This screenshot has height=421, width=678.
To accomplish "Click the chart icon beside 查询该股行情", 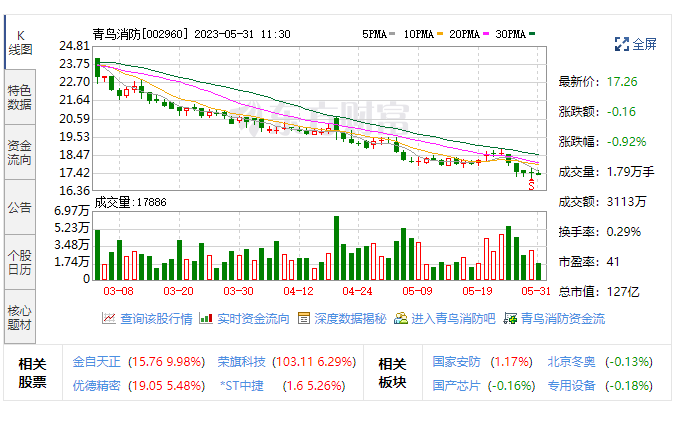I will click(109, 319).
